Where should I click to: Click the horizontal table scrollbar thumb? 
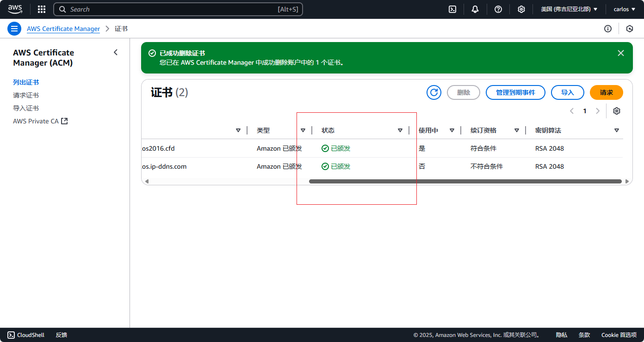[465, 181]
